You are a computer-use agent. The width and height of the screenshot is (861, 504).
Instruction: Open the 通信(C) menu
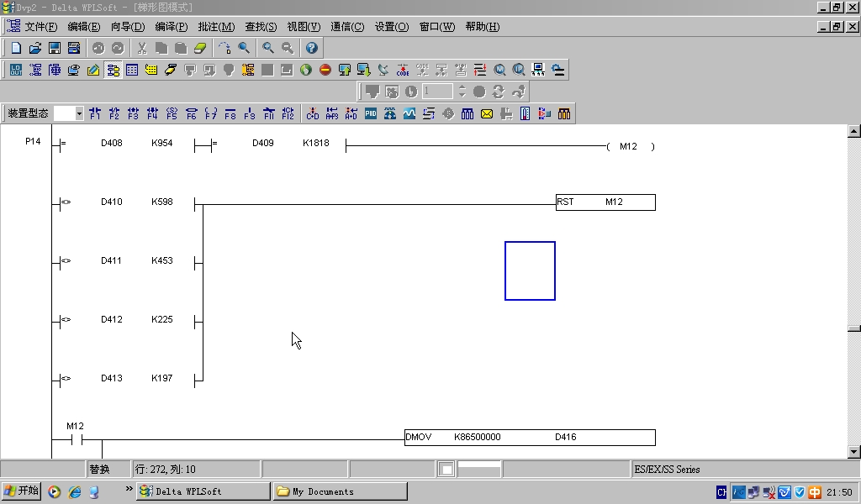(347, 27)
